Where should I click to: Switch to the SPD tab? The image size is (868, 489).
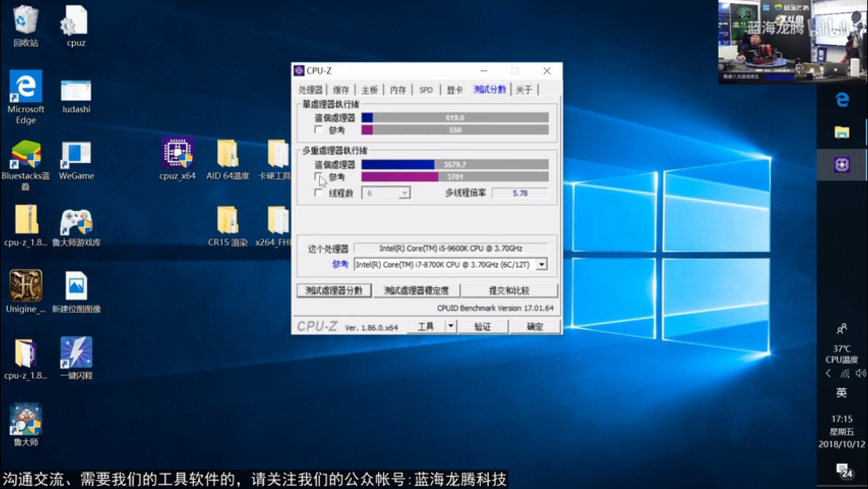(426, 90)
